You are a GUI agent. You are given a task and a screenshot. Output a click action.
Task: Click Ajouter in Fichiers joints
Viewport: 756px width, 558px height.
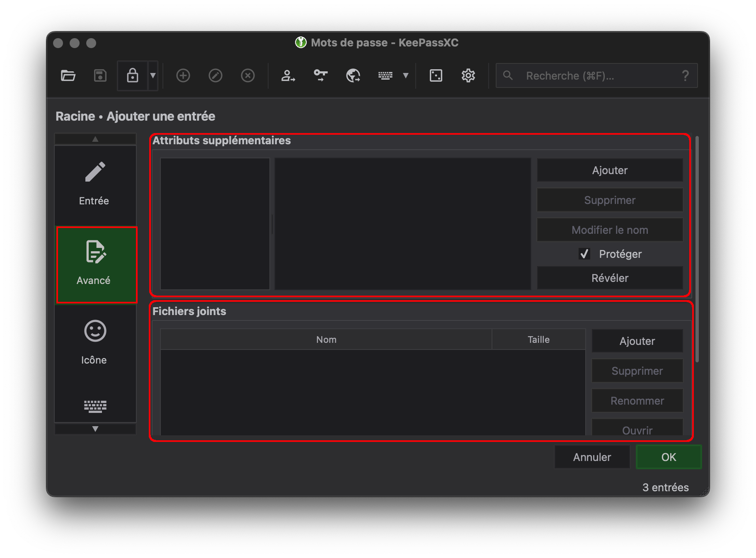click(x=637, y=341)
